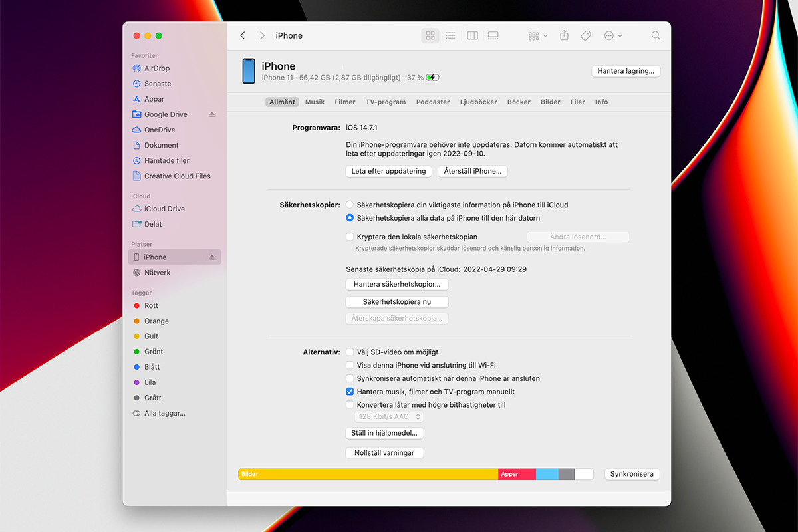
Task: Switch to the Bilder tab
Action: (x=551, y=102)
